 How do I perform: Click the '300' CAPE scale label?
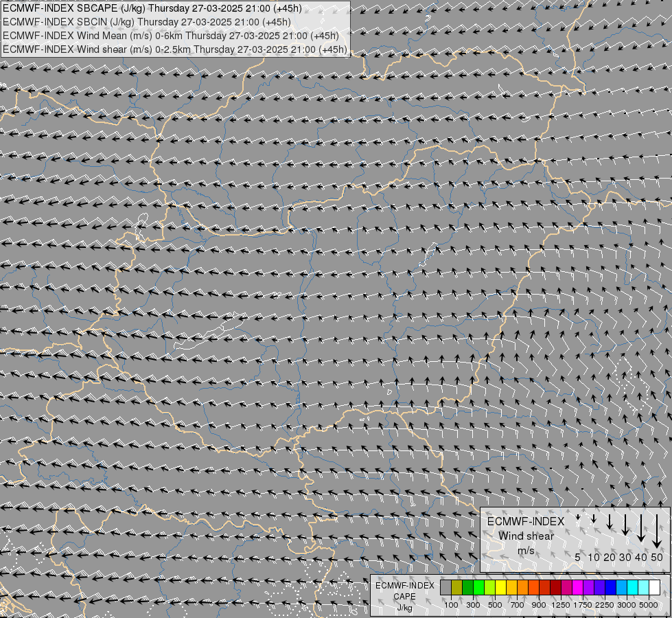473,605
